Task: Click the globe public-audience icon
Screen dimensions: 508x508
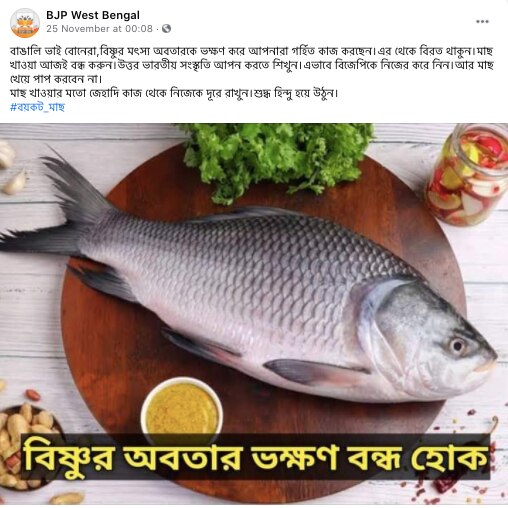Action: [166, 29]
